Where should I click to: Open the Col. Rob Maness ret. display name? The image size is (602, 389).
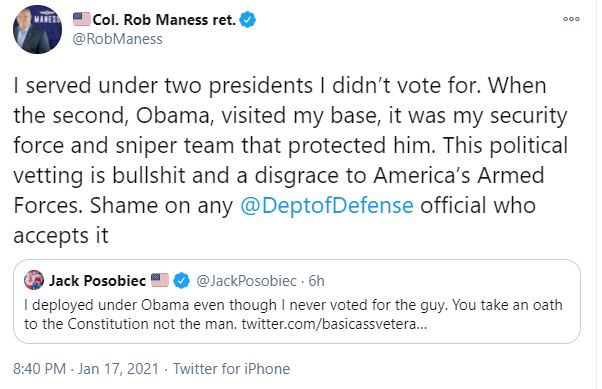(164, 20)
